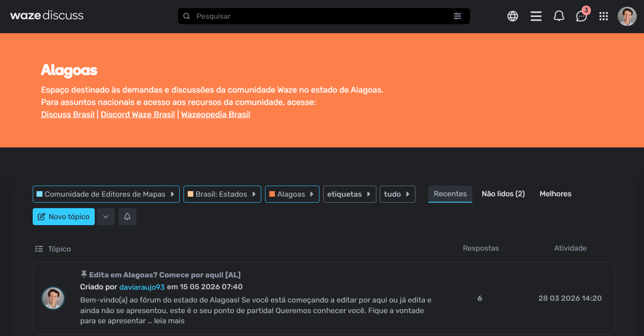Viewport: 644px width, 336px height.
Task: Expand the Brasil: Estados category dropdown
Action: (222, 194)
